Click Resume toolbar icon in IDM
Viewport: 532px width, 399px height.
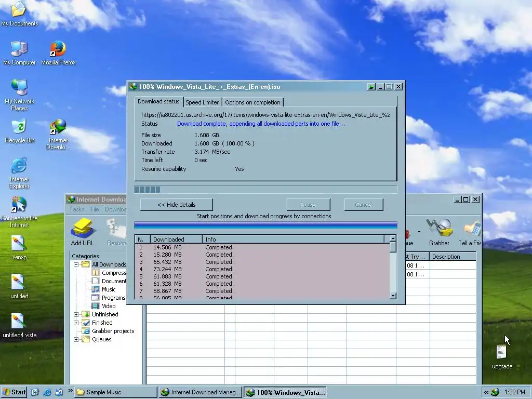(116, 232)
